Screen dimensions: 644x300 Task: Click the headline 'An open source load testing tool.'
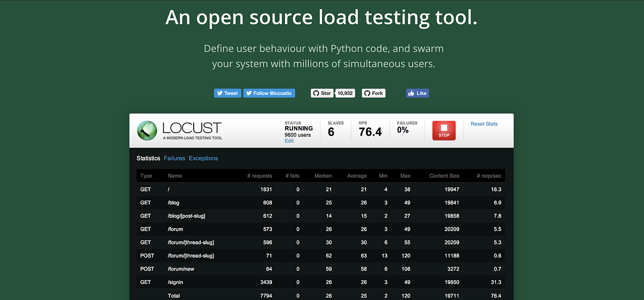pyautogui.click(x=321, y=17)
